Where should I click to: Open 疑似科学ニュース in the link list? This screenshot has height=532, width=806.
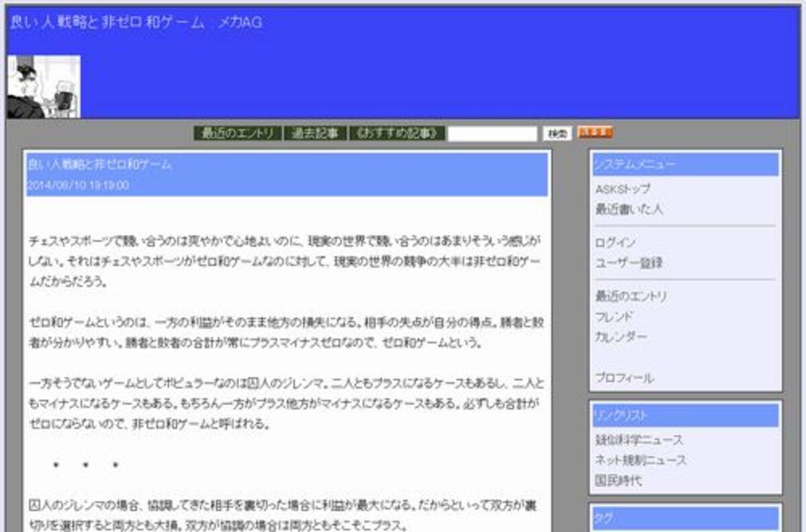coord(639,440)
